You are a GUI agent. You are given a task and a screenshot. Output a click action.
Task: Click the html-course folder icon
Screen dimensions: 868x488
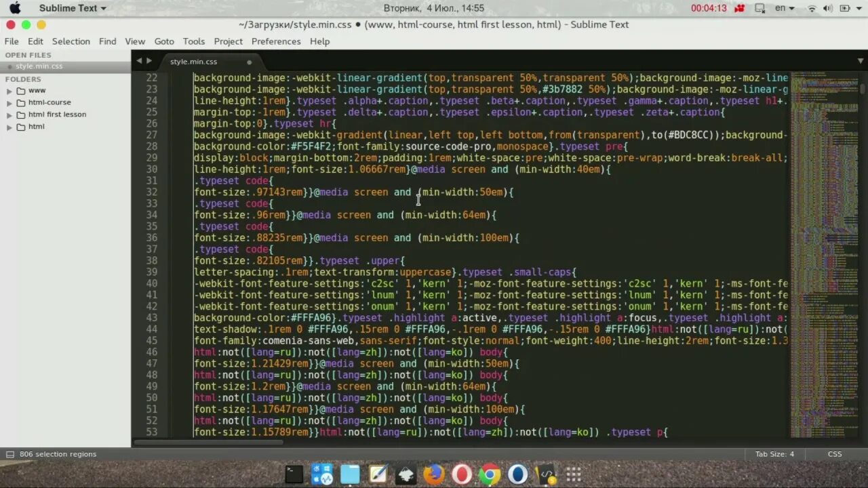[21, 103]
